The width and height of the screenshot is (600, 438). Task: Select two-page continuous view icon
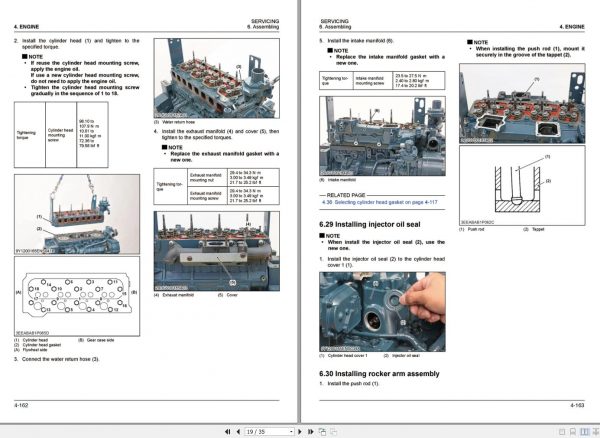tap(595, 432)
